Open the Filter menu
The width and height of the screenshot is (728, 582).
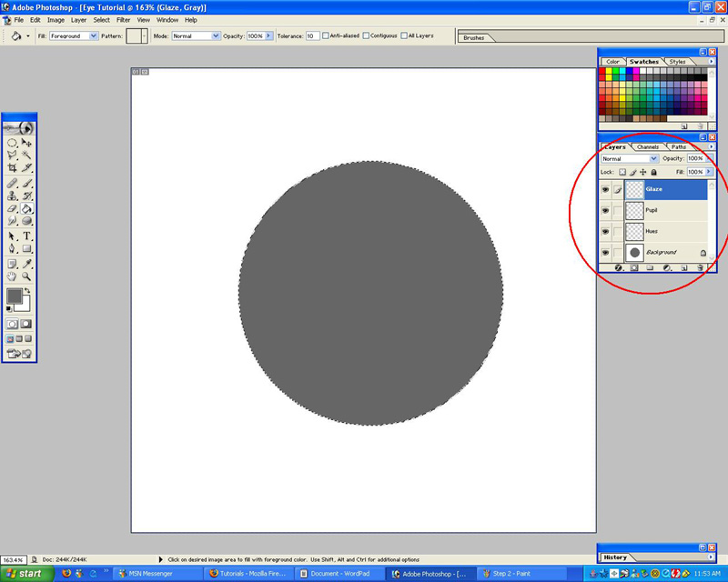[x=123, y=20]
